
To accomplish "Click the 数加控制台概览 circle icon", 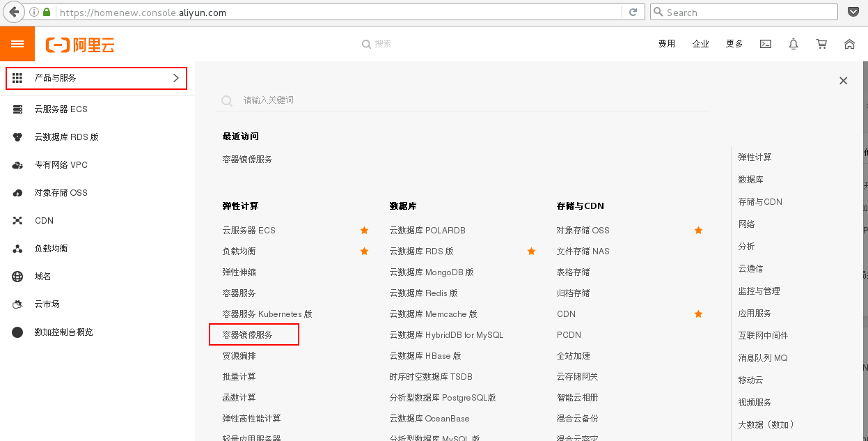I will pos(18,332).
